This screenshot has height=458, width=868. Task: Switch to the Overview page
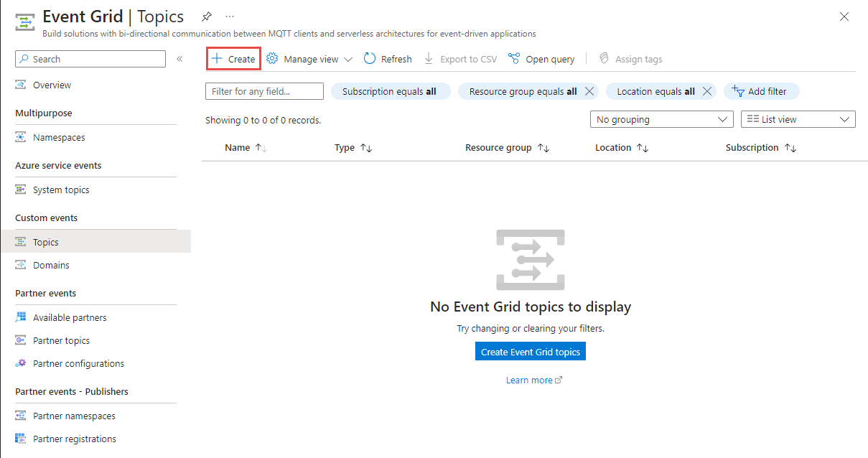coord(52,84)
